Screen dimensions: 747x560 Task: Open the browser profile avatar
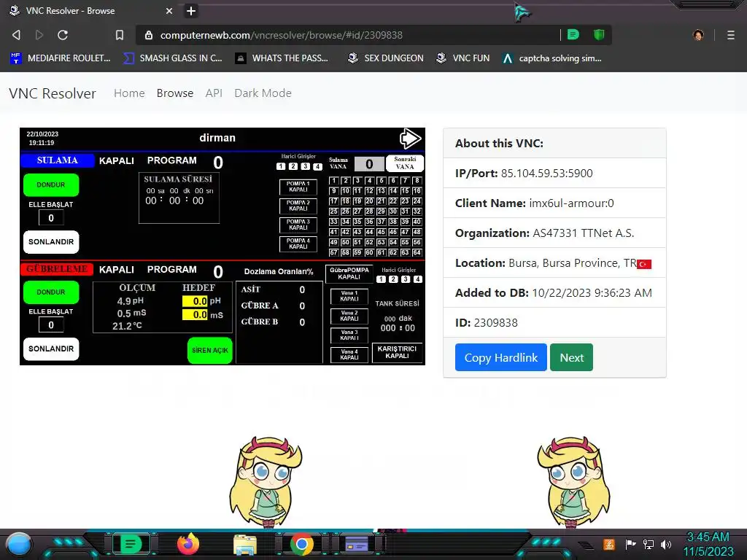click(x=698, y=35)
